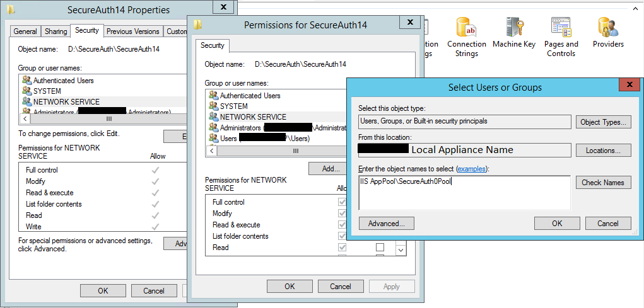Select SYSTEM group icon in Properties window
644x308 pixels.
(27, 91)
